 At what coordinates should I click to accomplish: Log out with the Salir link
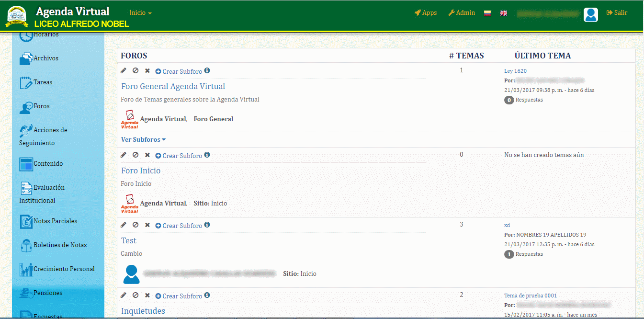pos(617,13)
